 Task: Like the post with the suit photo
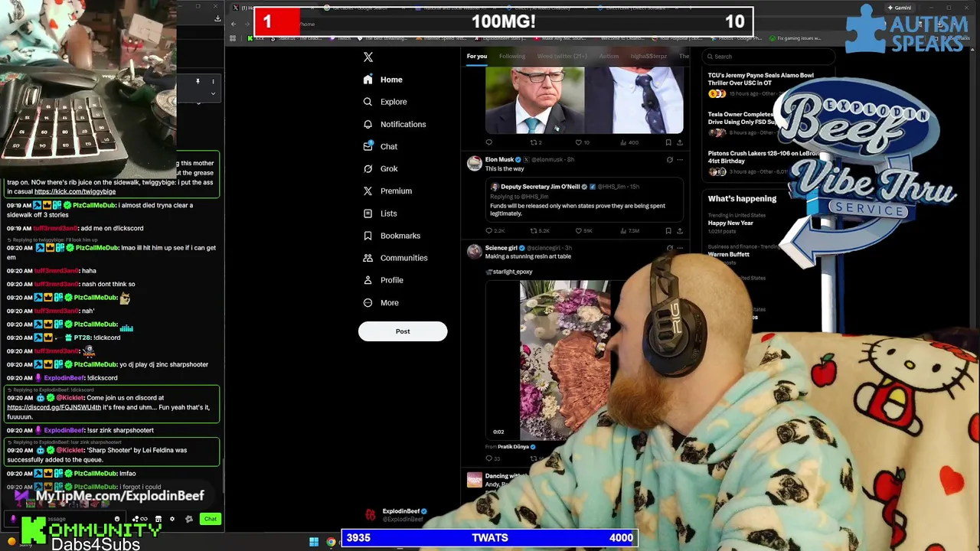coord(582,142)
